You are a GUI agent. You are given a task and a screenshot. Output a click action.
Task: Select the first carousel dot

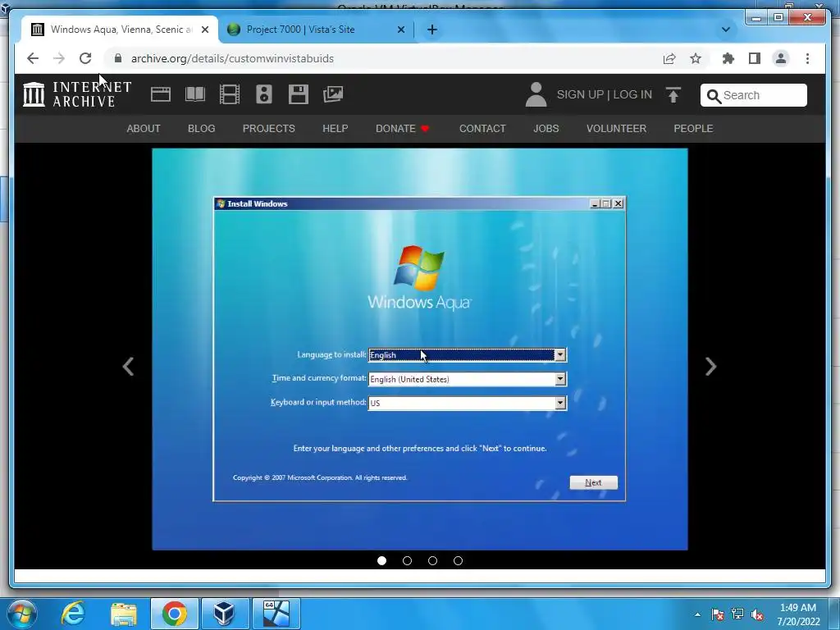pyautogui.click(x=382, y=560)
